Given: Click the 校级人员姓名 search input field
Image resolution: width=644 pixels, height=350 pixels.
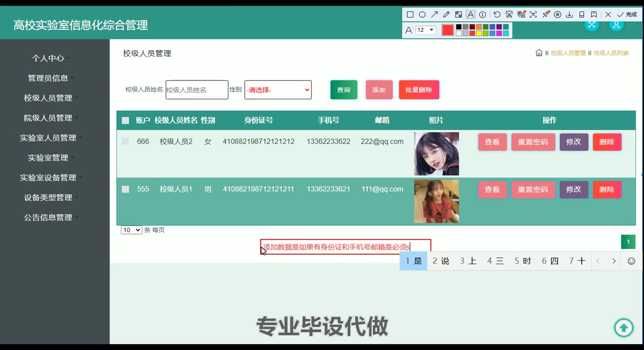Looking at the screenshot, I should coord(197,90).
